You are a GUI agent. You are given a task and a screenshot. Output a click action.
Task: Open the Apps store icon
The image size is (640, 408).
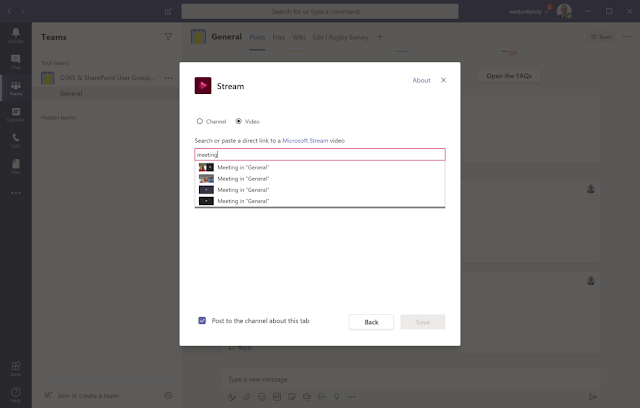click(x=16, y=368)
